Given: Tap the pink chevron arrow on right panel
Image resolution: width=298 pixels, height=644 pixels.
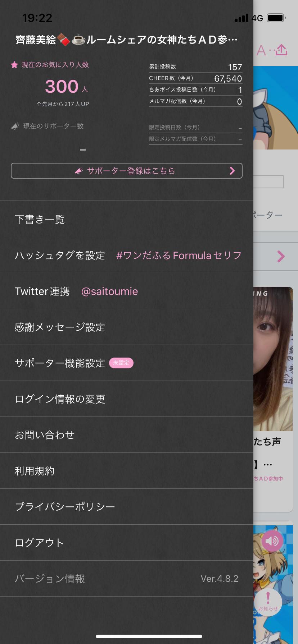Looking at the screenshot, I should [x=281, y=256].
